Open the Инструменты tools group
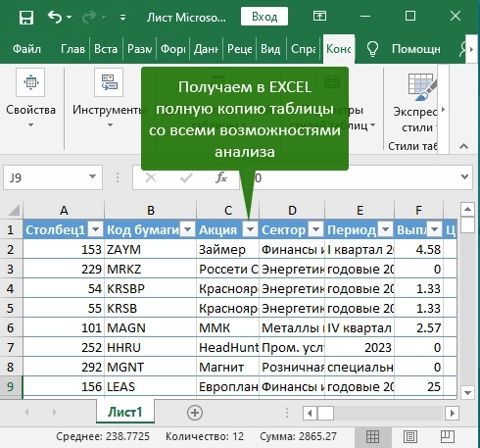The height and width of the screenshot is (448, 480). tap(109, 98)
